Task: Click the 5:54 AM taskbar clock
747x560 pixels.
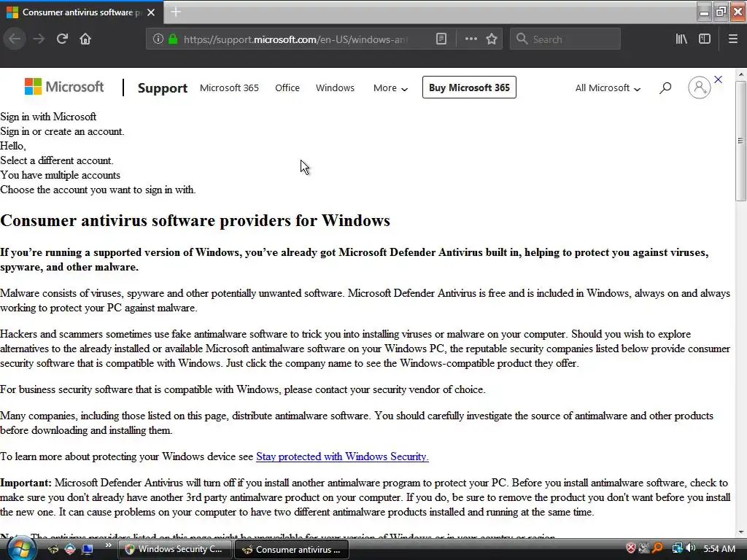Action: [x=719, y=548]
